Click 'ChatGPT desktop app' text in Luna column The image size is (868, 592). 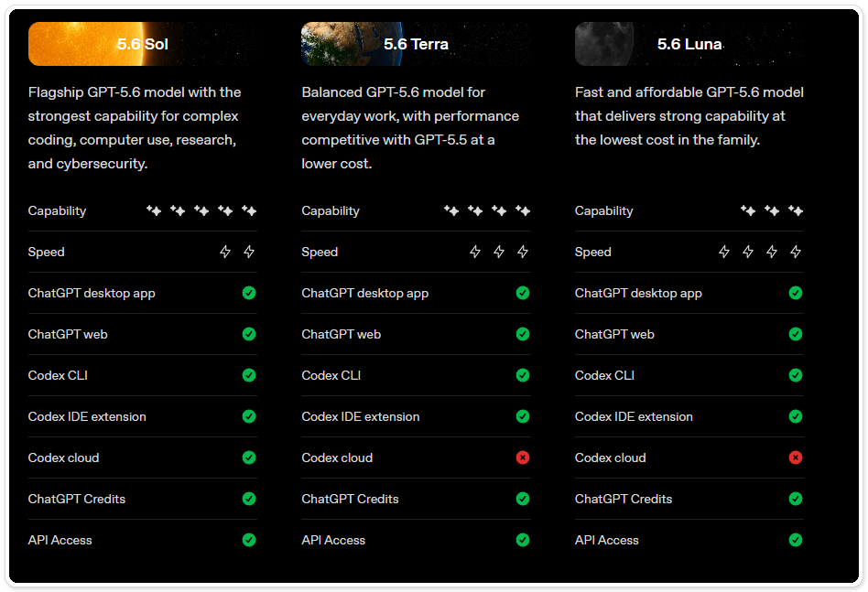coord(638,293)
